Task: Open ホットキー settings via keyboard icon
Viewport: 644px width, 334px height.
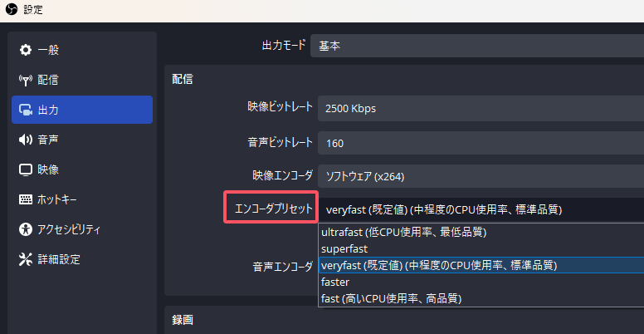Action: [25, 199]
